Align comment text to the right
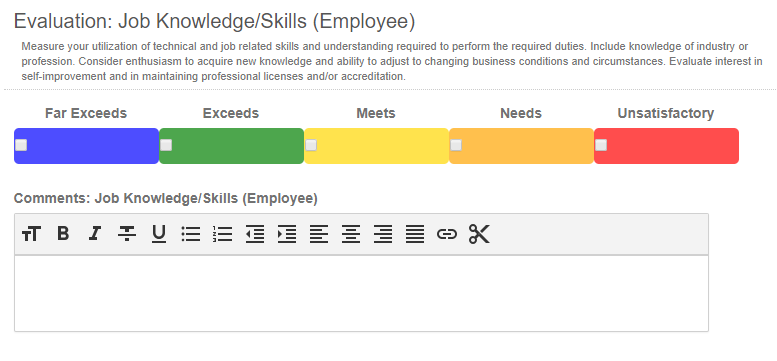This screenshot has height=361, width=777. point(383,234)
